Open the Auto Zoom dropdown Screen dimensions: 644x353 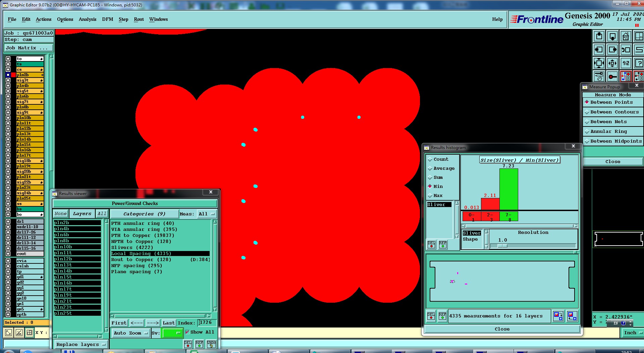click(x=130, y=333)
